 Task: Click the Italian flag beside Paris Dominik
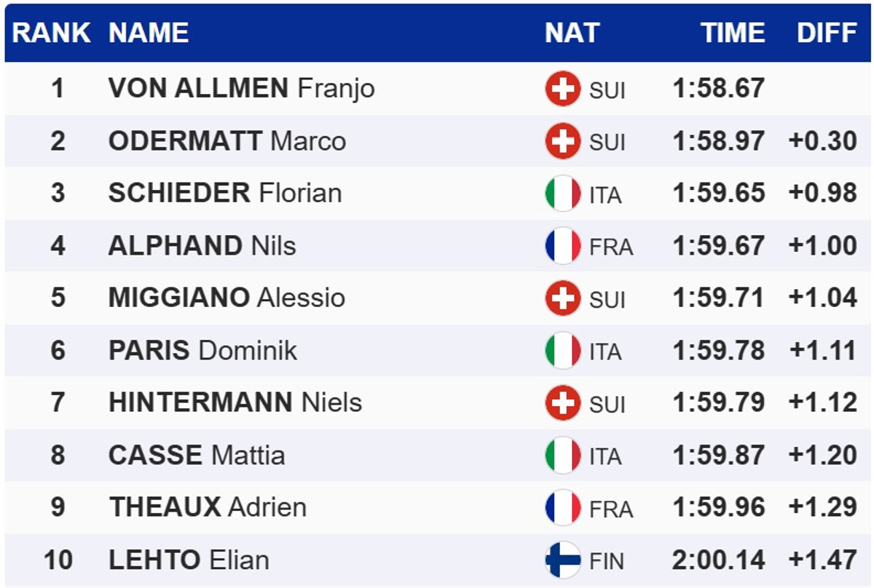point(562,351)
